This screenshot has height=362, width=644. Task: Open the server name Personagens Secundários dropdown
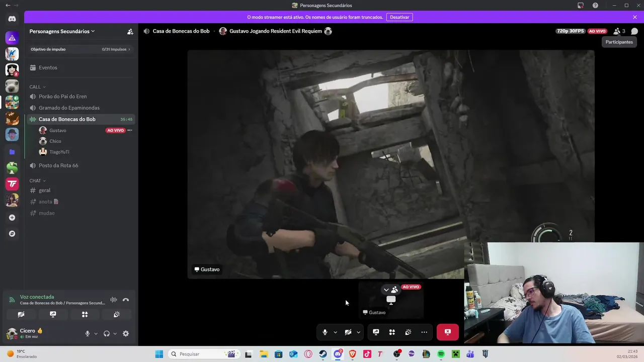pyautogui.click(x=62, y=31)
